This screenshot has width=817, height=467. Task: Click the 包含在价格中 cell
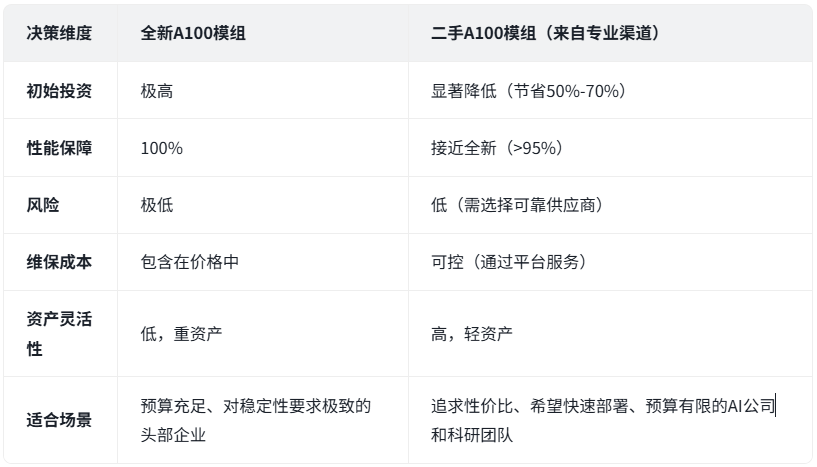pos(189,262)
